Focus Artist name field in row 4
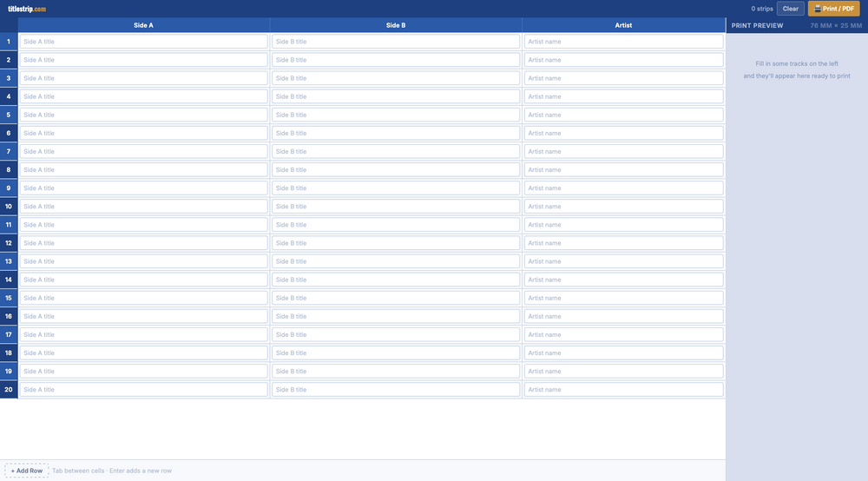Screen dimensions: 868x481 [623, 96]
